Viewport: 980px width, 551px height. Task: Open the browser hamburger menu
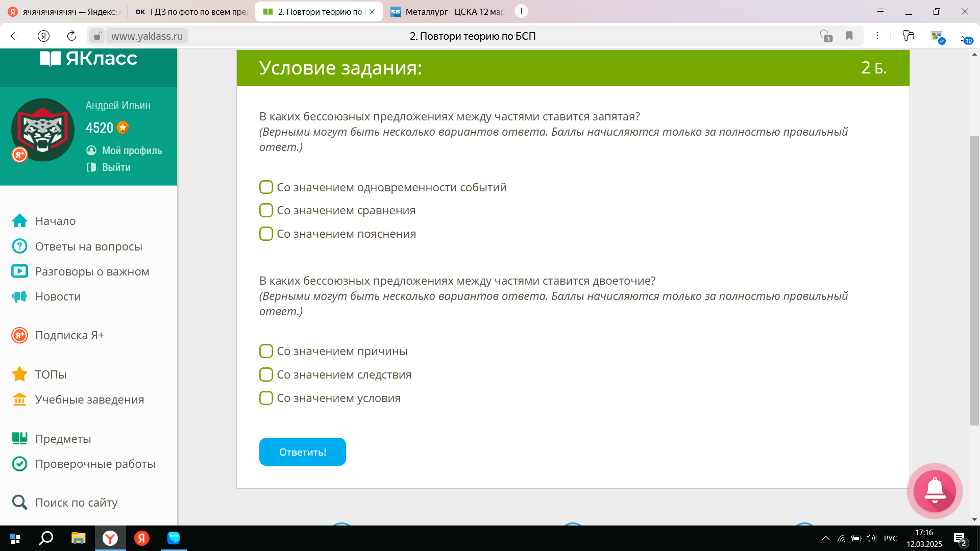880,11
